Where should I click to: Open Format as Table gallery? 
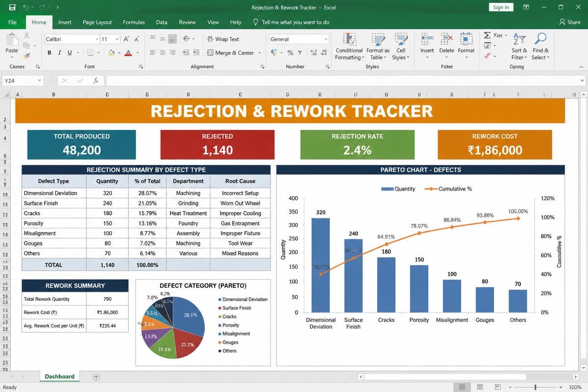378,47
